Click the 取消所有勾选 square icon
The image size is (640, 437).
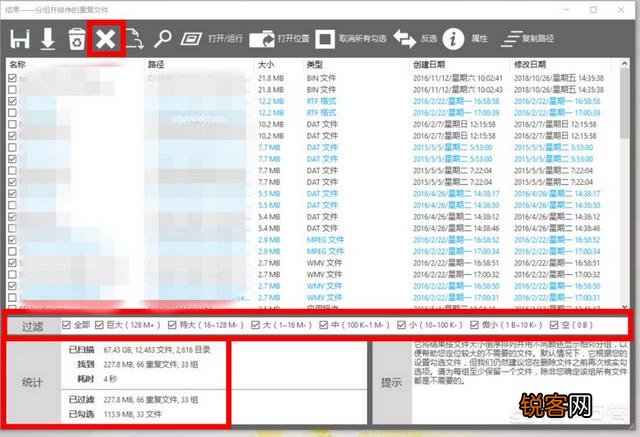325,39
